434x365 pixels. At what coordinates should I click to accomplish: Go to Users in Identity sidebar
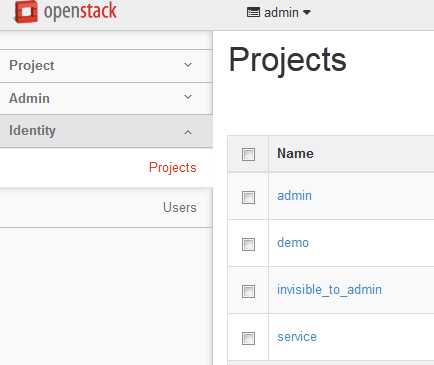pyautogui.click(x=180, y=207)
